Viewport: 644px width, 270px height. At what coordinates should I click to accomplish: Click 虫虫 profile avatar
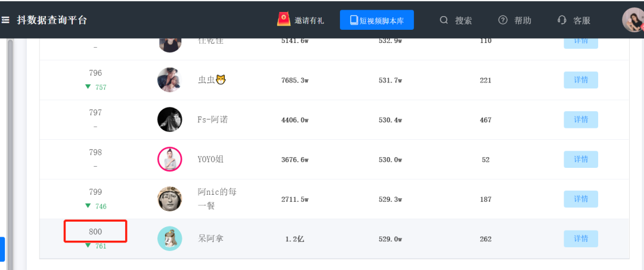click(169, 80)
